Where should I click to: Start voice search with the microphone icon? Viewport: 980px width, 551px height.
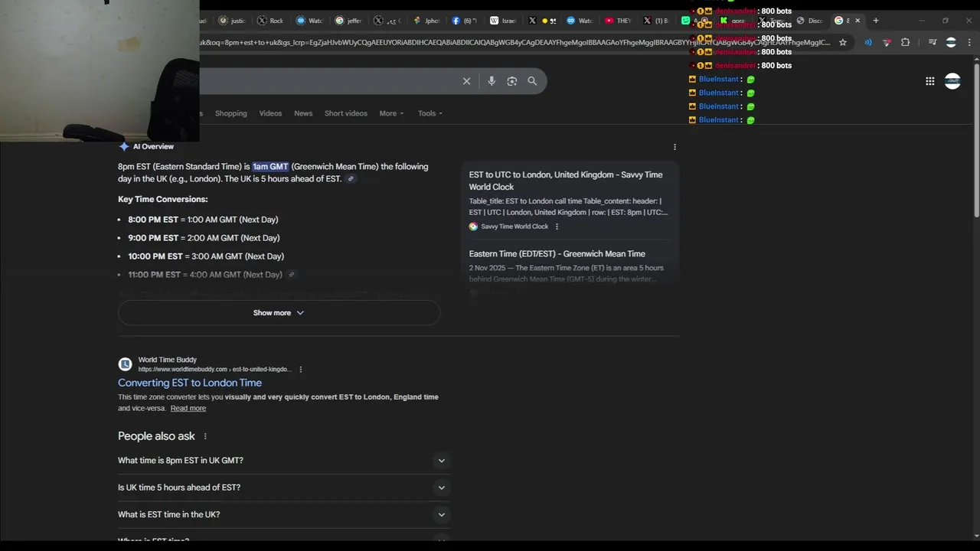tap(492, 81)
